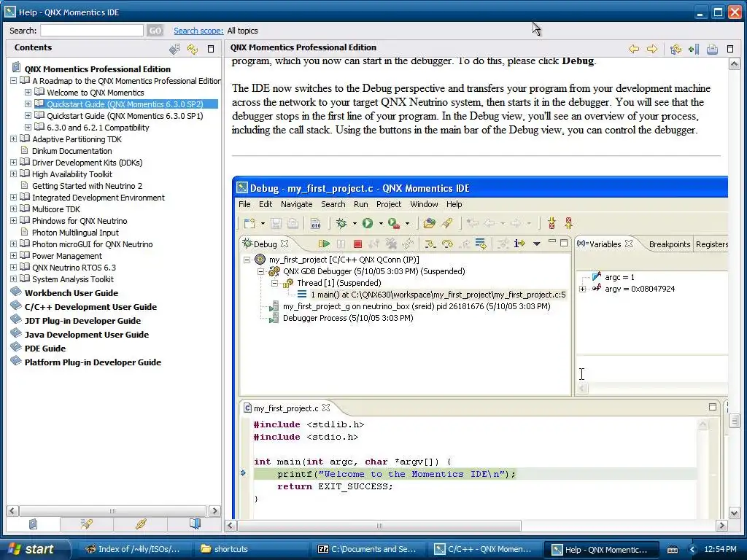Click the page icon beside Dinkum Documentation
Image resolution: width=747 pixels, height=560 pixels.
click(x=25, y=150)
